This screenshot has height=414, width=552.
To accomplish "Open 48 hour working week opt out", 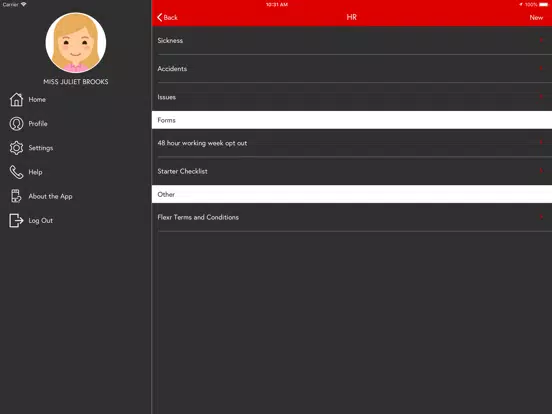I will click(352, 143).
